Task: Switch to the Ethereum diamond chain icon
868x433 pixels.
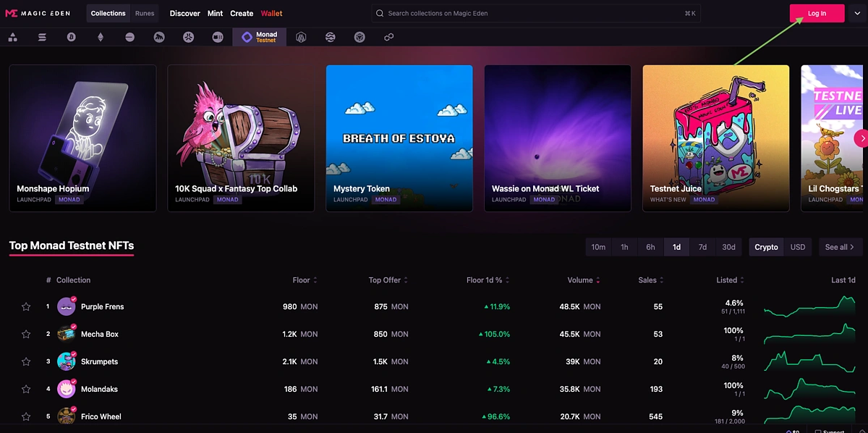Action: pyautogui.click(x=101, y=37)
